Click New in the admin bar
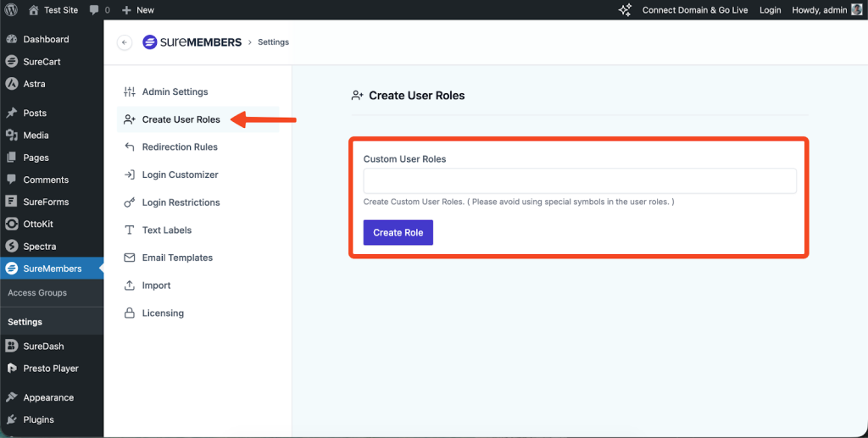The image size is (868, 438). (138, 10)
